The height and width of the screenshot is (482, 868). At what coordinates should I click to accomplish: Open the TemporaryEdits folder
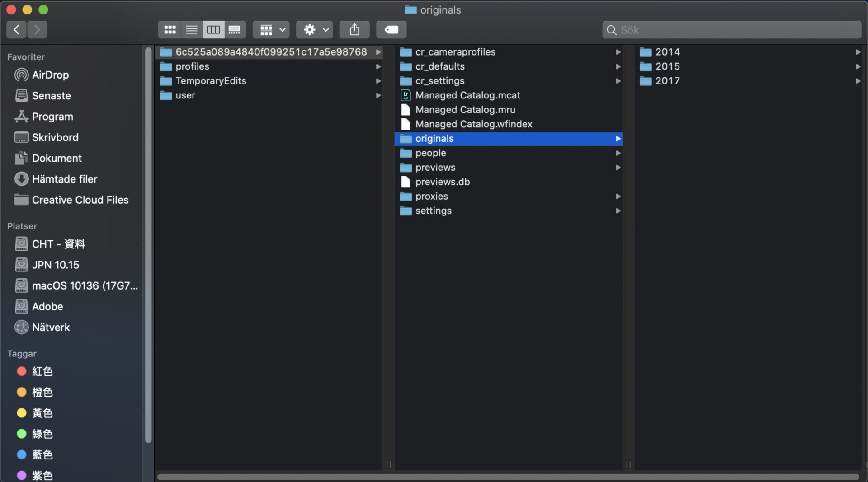(x=211, y=81)
